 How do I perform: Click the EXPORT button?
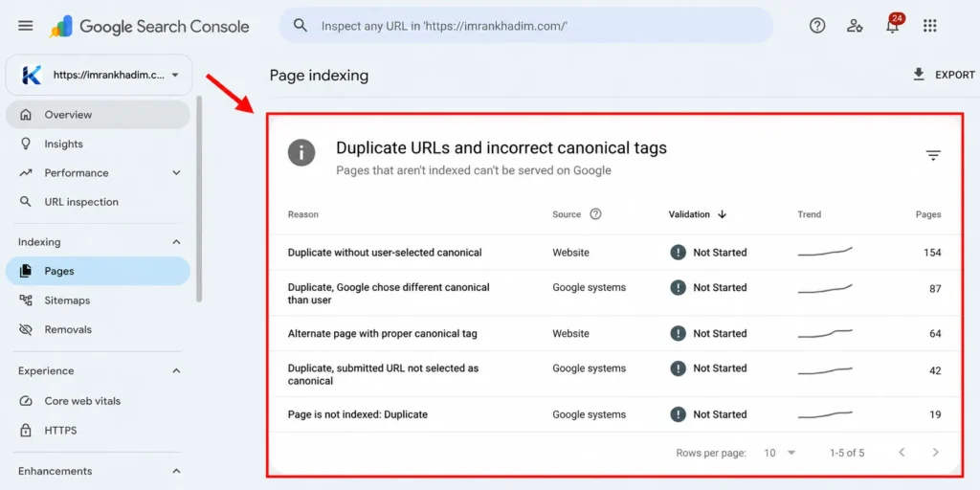[x=944, y=75]
